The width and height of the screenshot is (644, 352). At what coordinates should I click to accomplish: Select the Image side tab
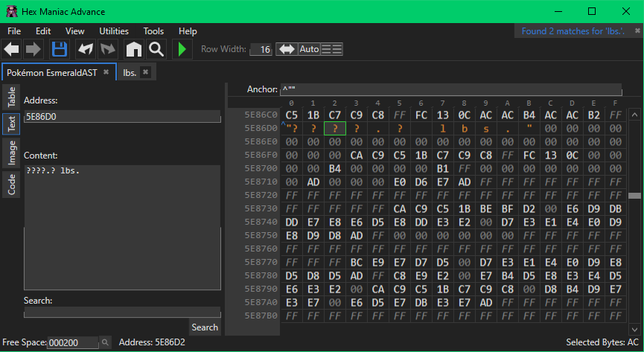12,153
